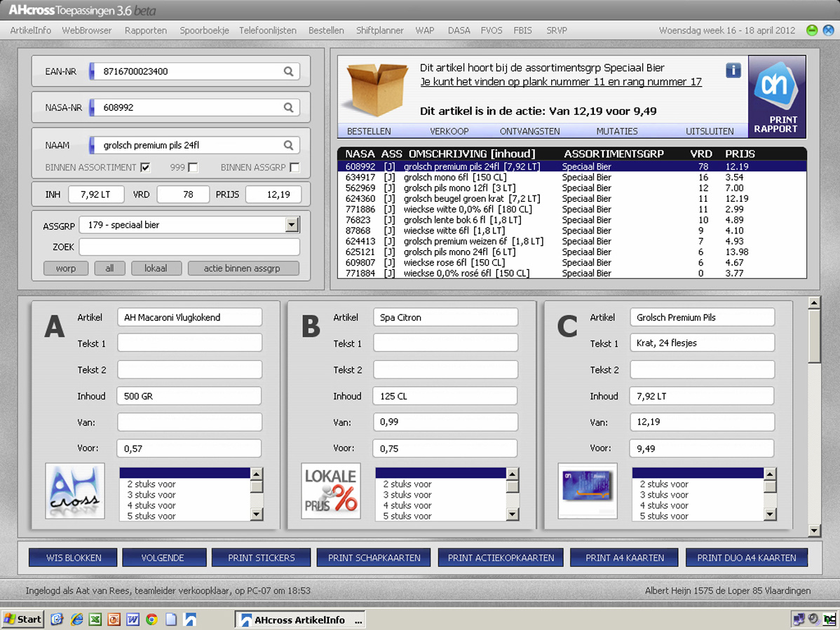
Task: Click PRINT A4 KAARTEN button
Action: (x=625, y=558)
